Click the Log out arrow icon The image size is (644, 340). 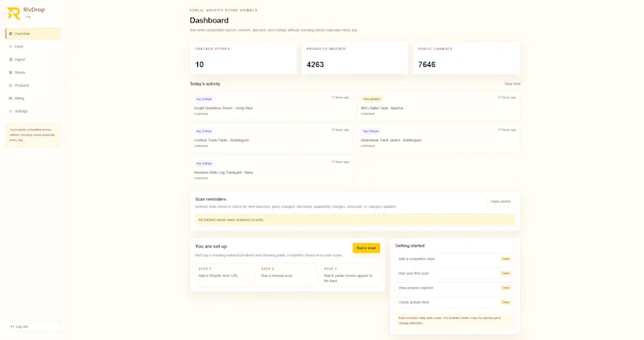coord(12,326)
